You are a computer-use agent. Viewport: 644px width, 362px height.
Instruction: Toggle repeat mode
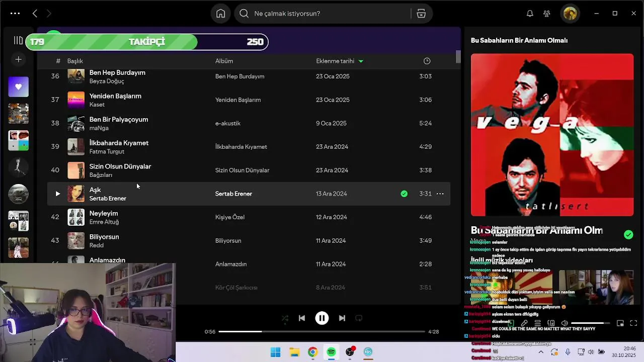point(359,318)
